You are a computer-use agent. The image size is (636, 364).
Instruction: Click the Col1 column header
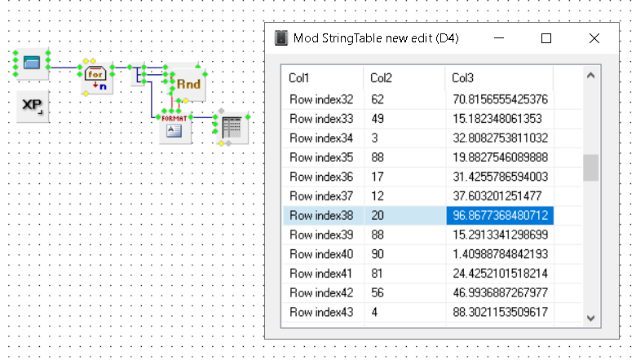tap(321, 78)
